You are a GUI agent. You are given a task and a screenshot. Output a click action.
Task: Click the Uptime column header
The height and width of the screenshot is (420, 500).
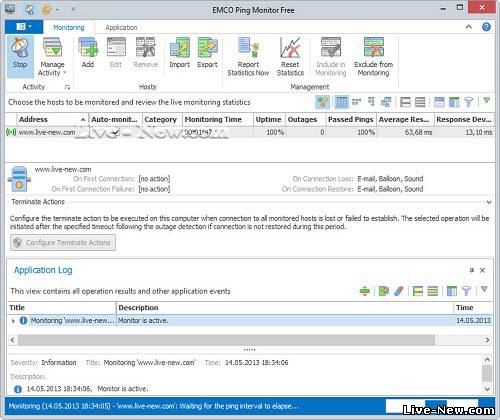click(x=269, y=119)
